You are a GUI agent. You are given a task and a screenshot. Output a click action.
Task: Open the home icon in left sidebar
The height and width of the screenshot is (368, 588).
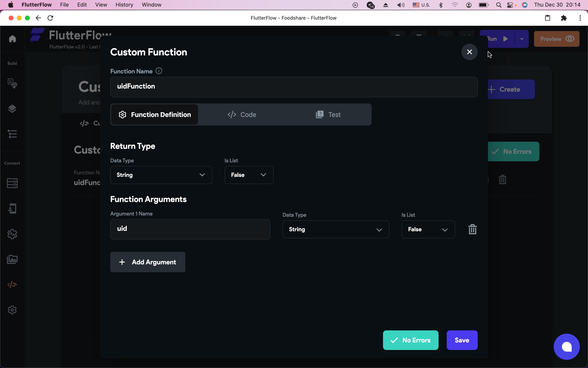point(12,39)
